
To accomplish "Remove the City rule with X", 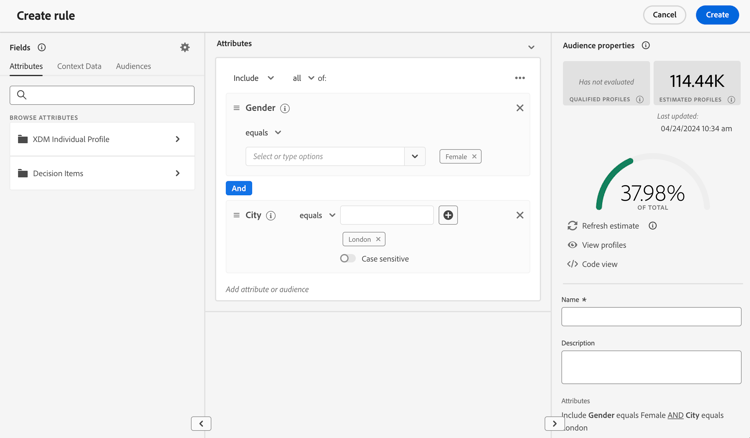I will pyautogui.click(x=519, y=215).
